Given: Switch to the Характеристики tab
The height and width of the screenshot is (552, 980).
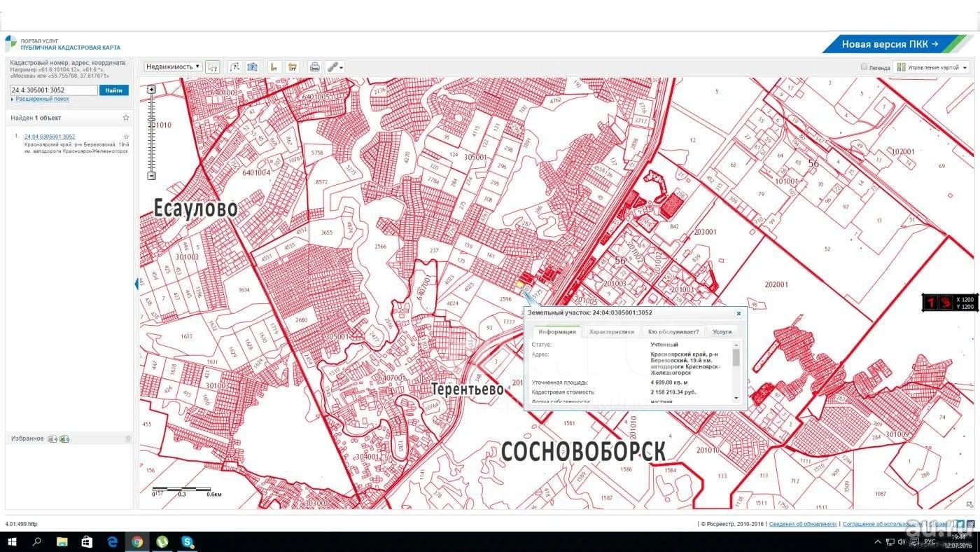Looking at the screenshot, I should point(612,332).
